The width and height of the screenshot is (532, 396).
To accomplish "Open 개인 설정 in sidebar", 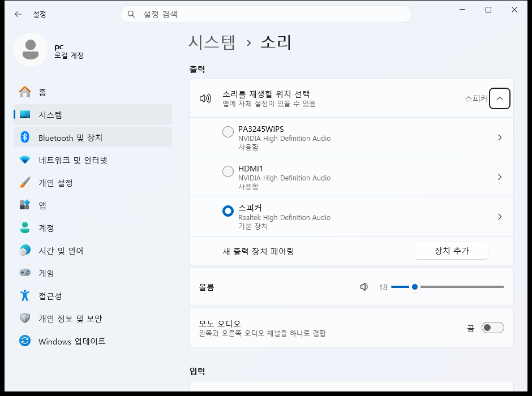I will pyautogui.click(x=93, y=183).
